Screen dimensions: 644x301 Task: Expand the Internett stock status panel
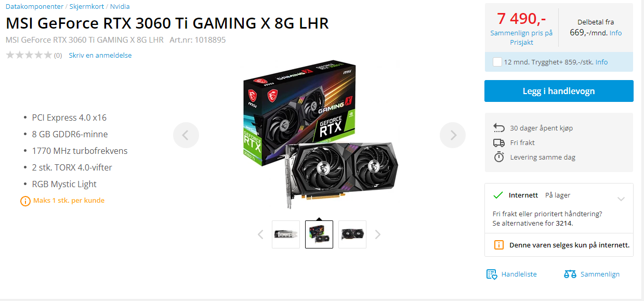click(621, 199)
